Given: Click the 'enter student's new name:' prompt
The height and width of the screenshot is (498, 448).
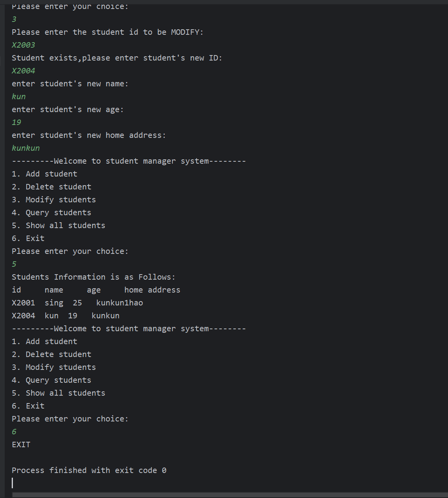Looking at the screenshot, I should pos(70,84).
